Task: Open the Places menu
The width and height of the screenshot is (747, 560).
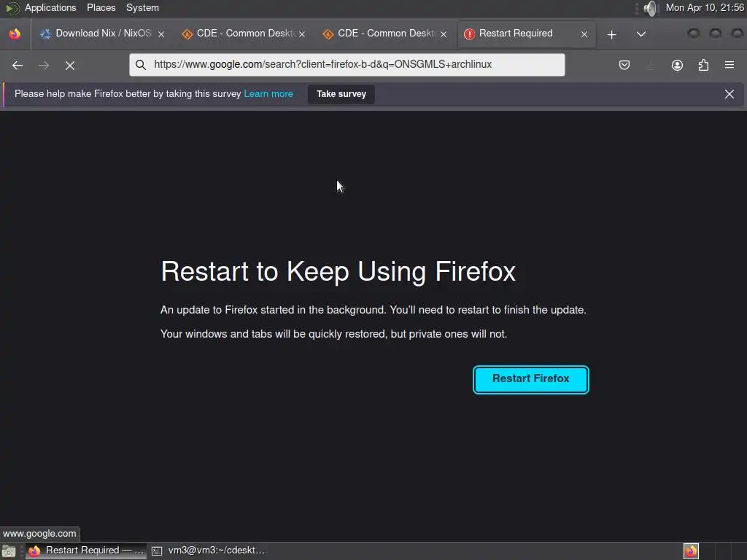Action: 101,7
